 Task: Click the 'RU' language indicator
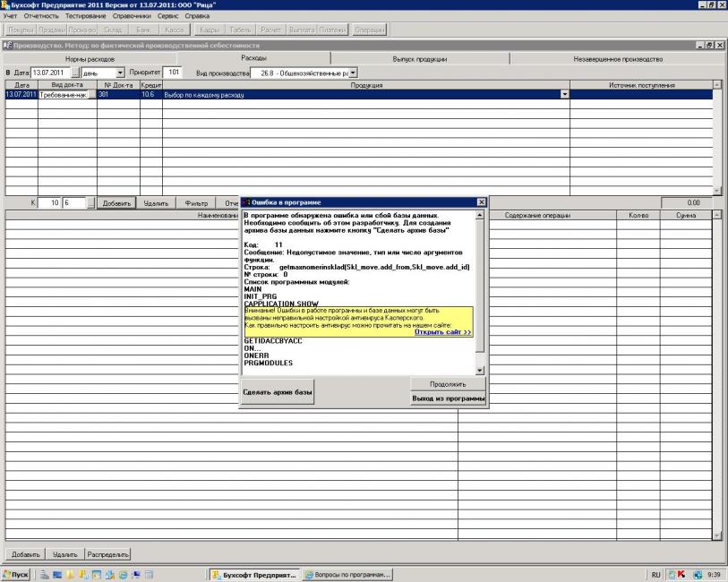point(656,574)
